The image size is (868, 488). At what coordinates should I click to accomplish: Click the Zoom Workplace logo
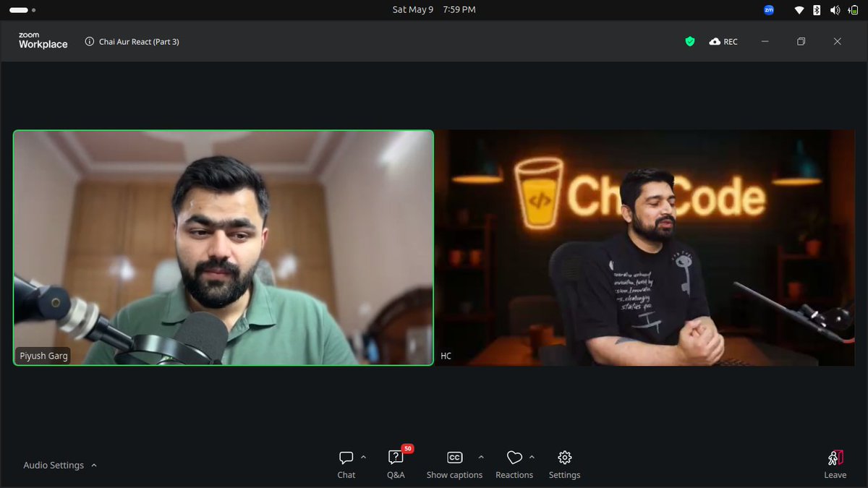[43, 41]
